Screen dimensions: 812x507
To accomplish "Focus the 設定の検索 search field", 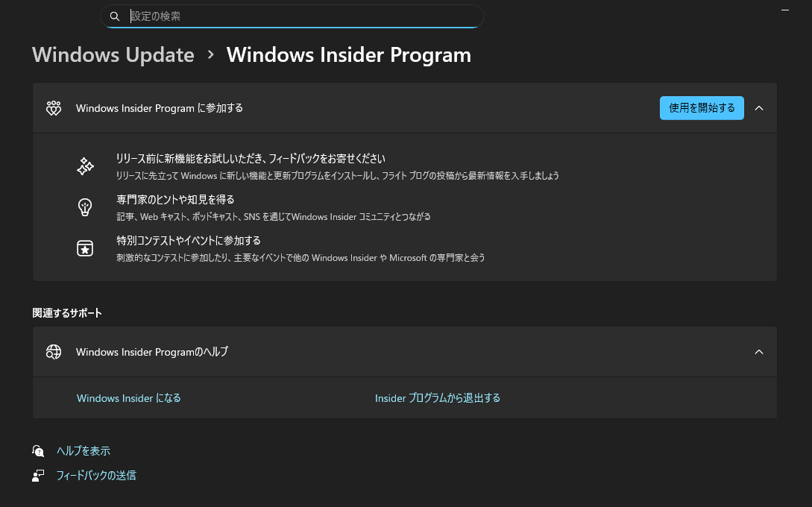I will pos(292,16).
